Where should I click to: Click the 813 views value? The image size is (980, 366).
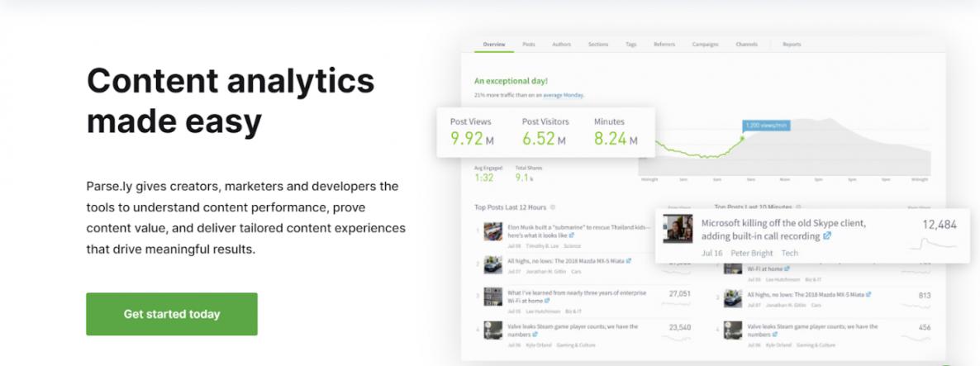tap(925, 296)
